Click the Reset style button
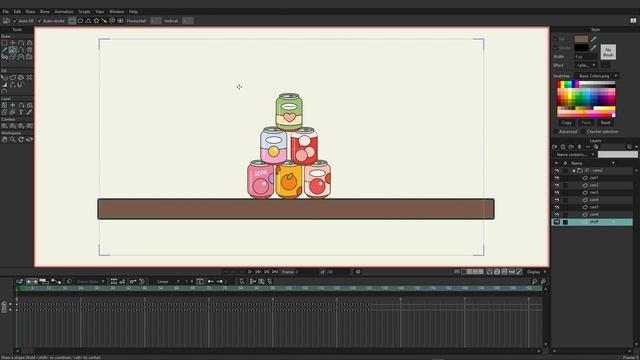 click(x=605, y=122)
